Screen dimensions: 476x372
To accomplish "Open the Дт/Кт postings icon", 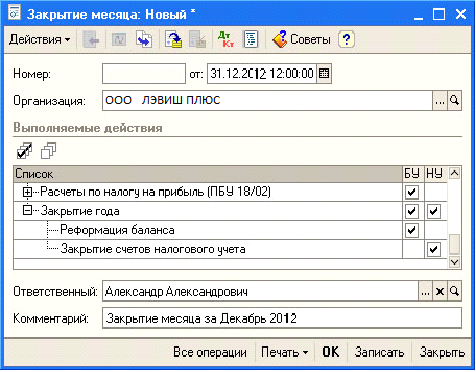I will pos(226,40).
